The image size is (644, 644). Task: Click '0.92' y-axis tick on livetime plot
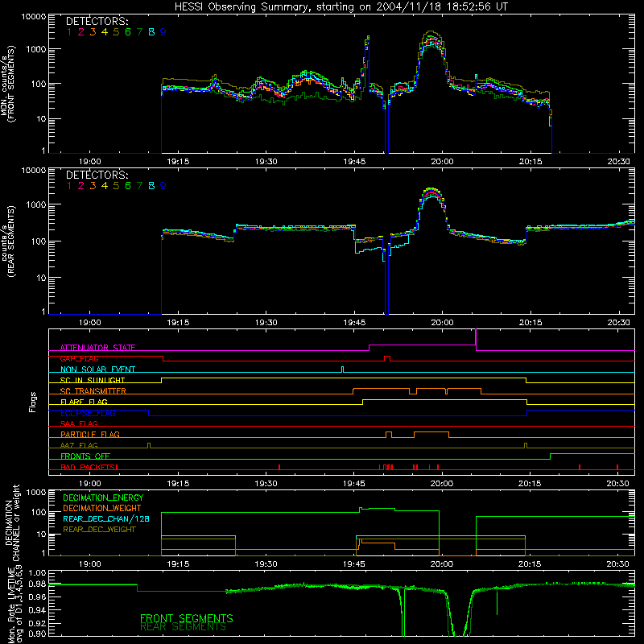click(37, 623)
